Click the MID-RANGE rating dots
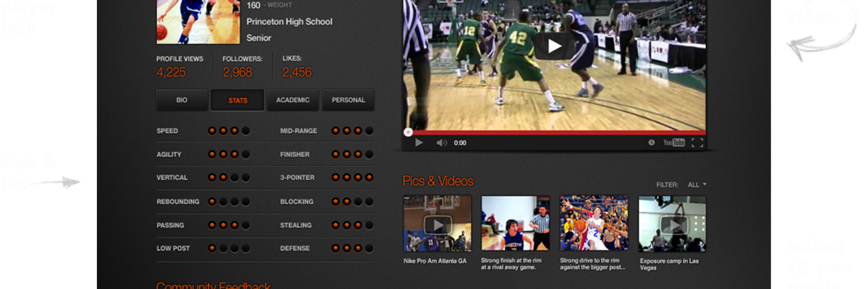This screenshot has width=868, height=289. coord(352,131)
